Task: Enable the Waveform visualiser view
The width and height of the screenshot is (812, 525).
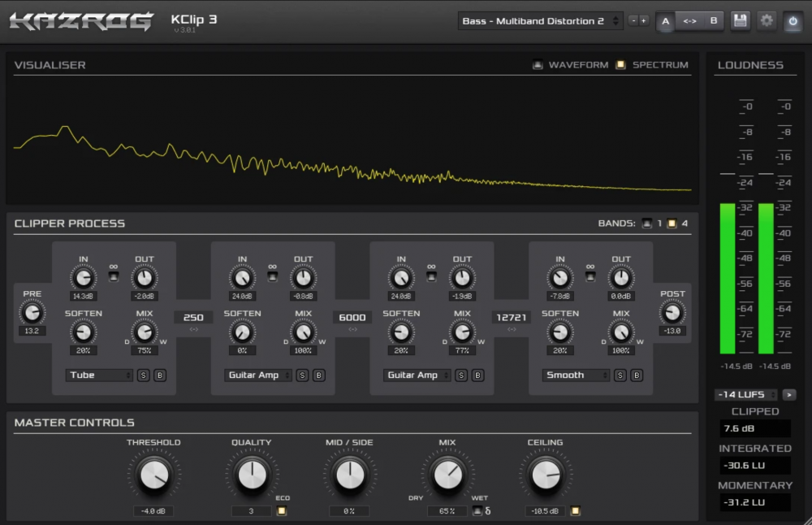Action: (538, 65)
